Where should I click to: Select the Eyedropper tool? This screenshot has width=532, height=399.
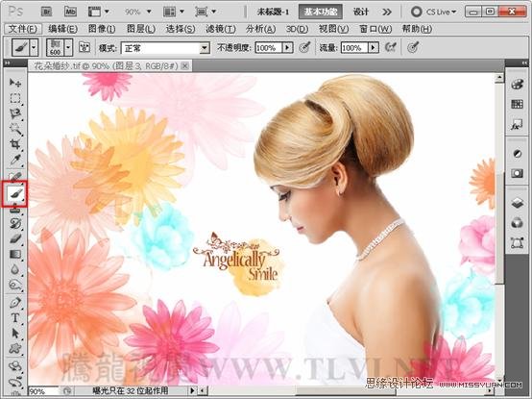pos(15,160)
